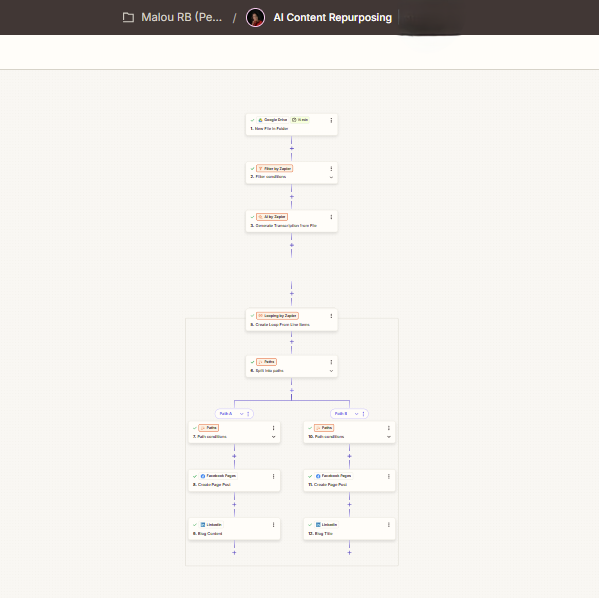Click the Looping by Zapier badge

(x=277, y=316)
